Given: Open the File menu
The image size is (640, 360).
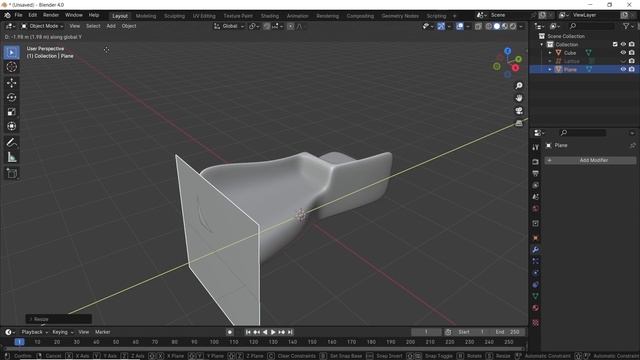Looking at the screenshot, I should tap(18, 15).
